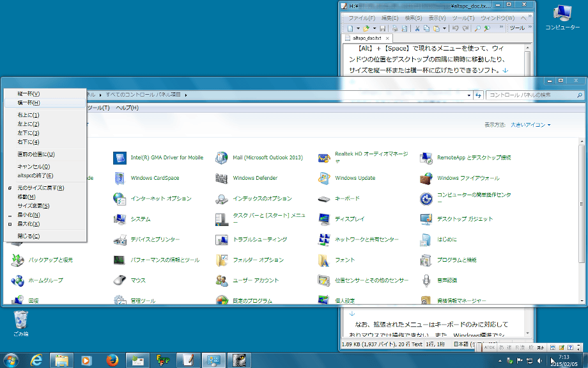Click breadcrumb arrow after すべてのコントロール パネル項目
This screenshot has width=588, height=368.
coord(185,95)
